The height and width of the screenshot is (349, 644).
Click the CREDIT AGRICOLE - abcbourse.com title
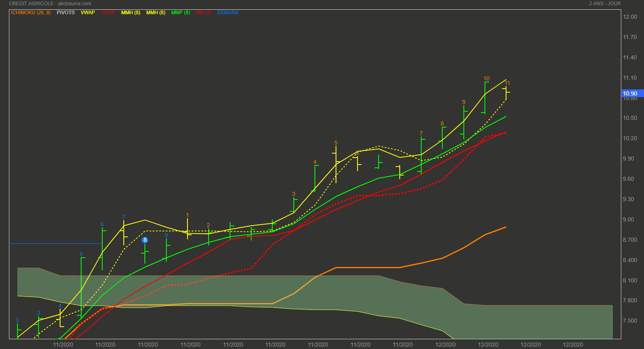click(x=50, y=4)
